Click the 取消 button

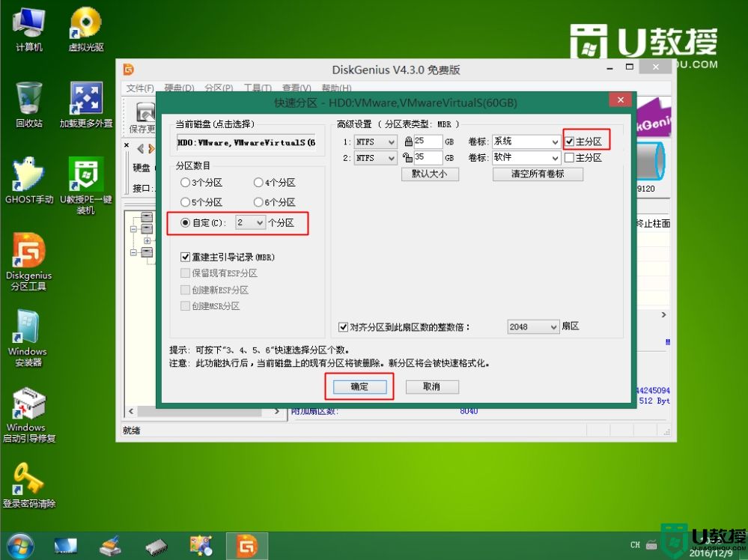pyautogui.click(x=432, y=387)
